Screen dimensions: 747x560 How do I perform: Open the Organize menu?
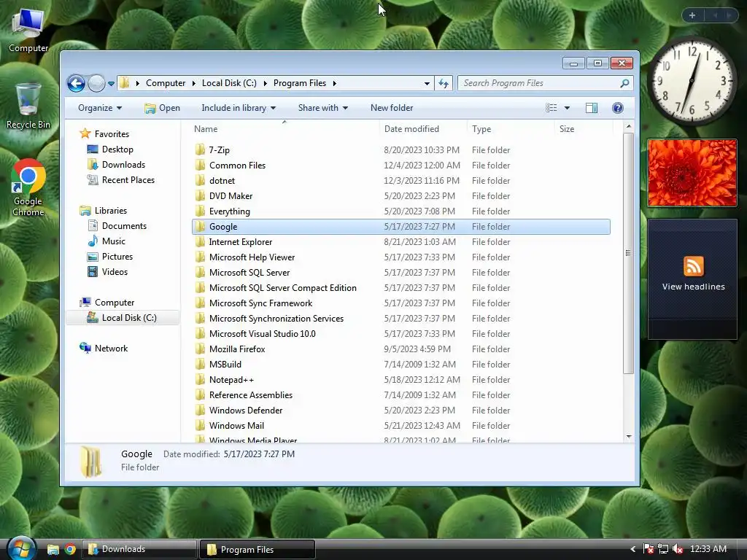(99, 108)
